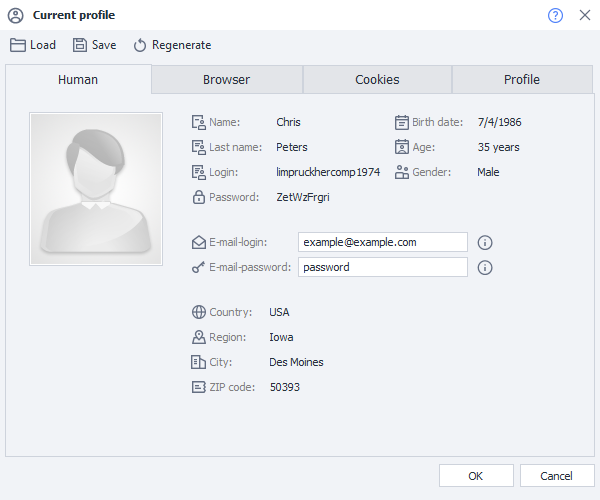
Task: Click info icon beside E-mail-login field
Action: pos(486,242)
